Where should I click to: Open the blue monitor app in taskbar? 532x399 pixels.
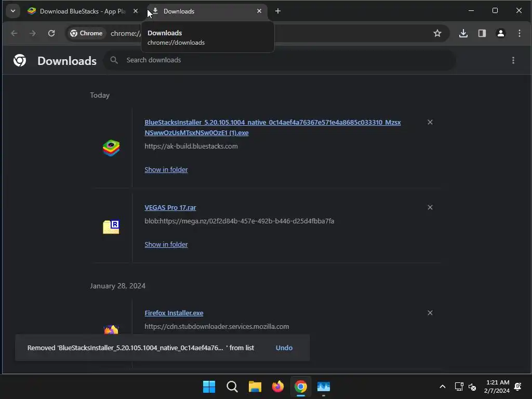point(324,387)
